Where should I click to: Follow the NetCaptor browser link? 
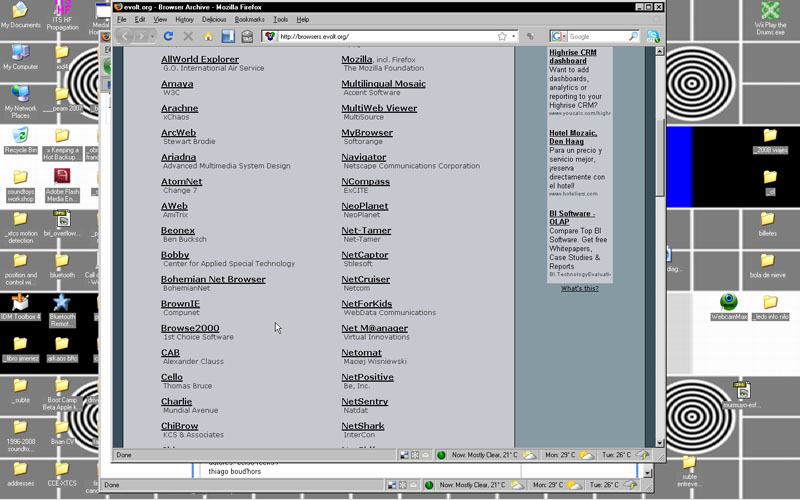(x=365, y=255)
